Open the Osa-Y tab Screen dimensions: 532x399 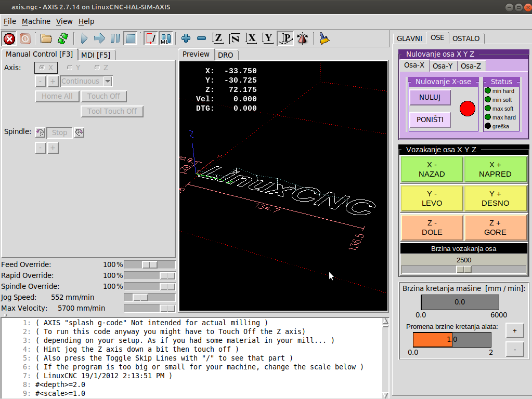443,66
